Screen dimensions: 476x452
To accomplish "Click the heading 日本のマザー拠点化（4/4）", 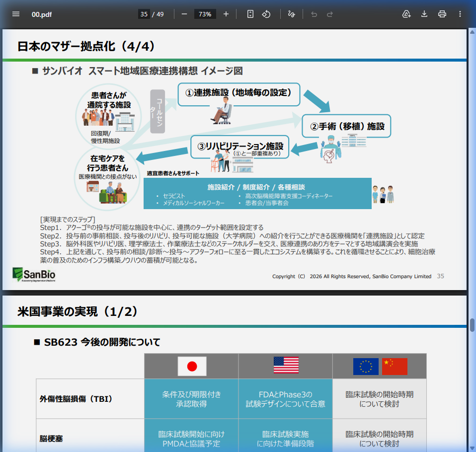I will coord(86,47).
